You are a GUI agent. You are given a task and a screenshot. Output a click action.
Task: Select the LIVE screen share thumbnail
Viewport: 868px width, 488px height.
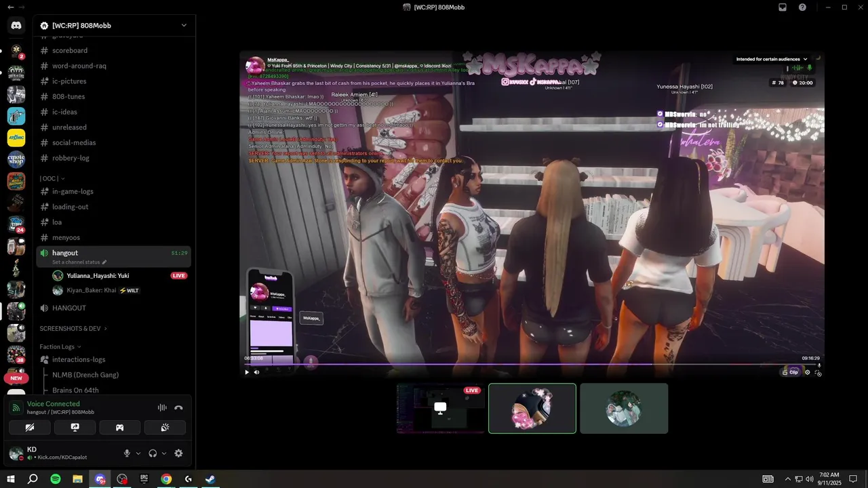click(x=441, y=408)
